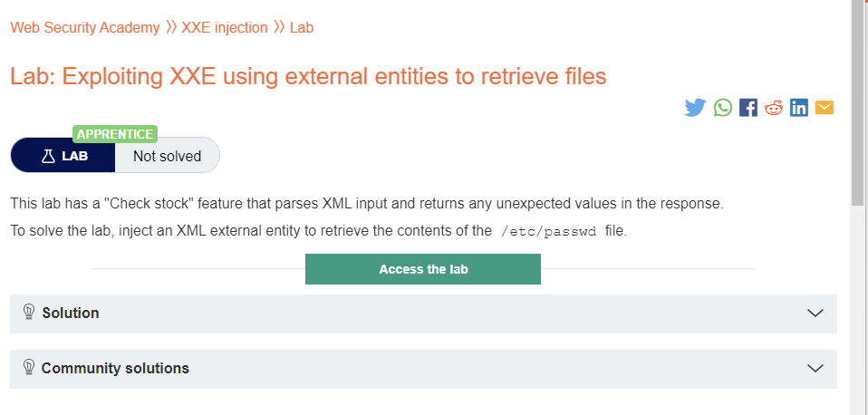Click the vertical scrollbar thumb
868x415 pixels.
click(858, 102)
